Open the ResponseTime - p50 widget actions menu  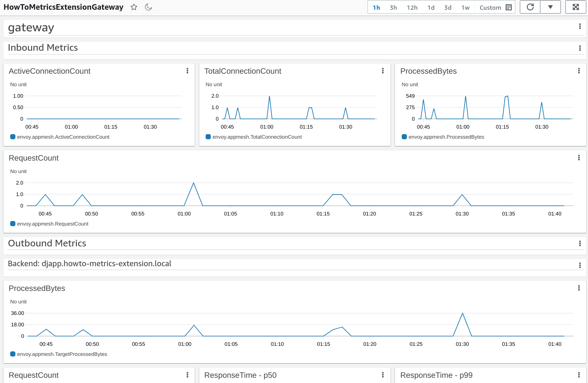[x=383, y=375]
